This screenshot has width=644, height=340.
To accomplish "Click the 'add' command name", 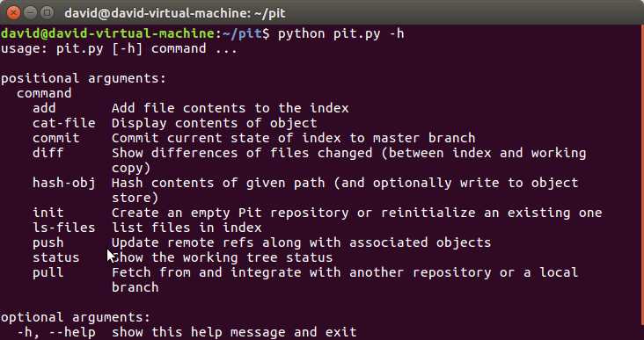I will click(44, 108).
